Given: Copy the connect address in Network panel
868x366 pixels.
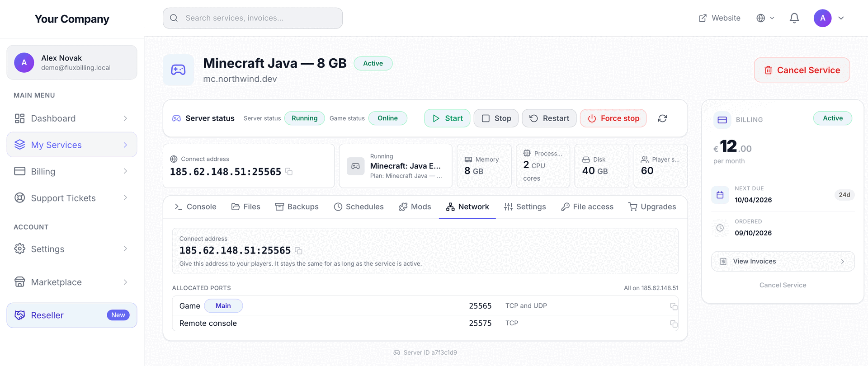Looking at the screenshot, I should pyautogui.click(x=298, y=250).
